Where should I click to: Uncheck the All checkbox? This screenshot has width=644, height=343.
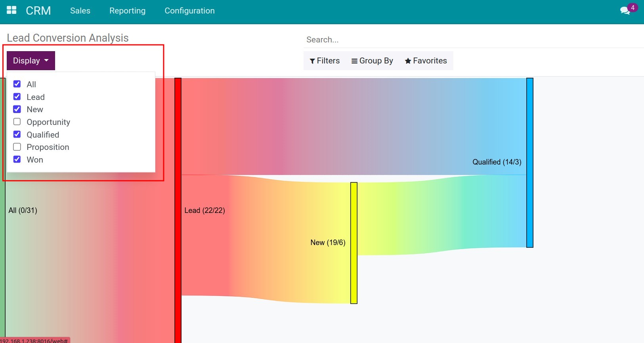[x=17, y=84]
